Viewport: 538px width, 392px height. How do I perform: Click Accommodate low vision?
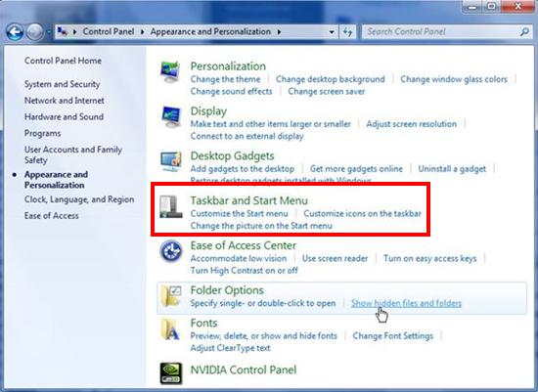click(x=239, y=258)
